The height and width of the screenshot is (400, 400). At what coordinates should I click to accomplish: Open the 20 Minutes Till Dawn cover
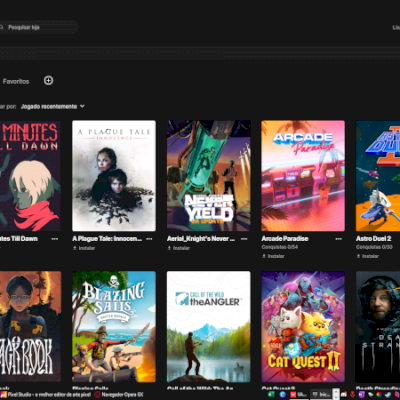30,176
